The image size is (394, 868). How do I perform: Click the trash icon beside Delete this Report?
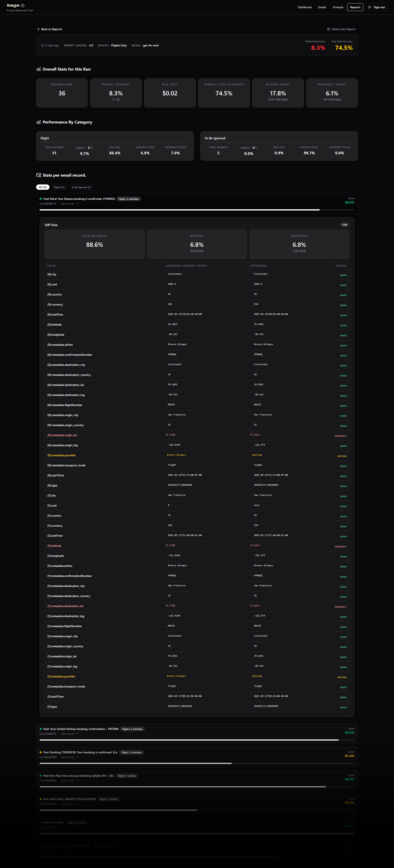329,29
